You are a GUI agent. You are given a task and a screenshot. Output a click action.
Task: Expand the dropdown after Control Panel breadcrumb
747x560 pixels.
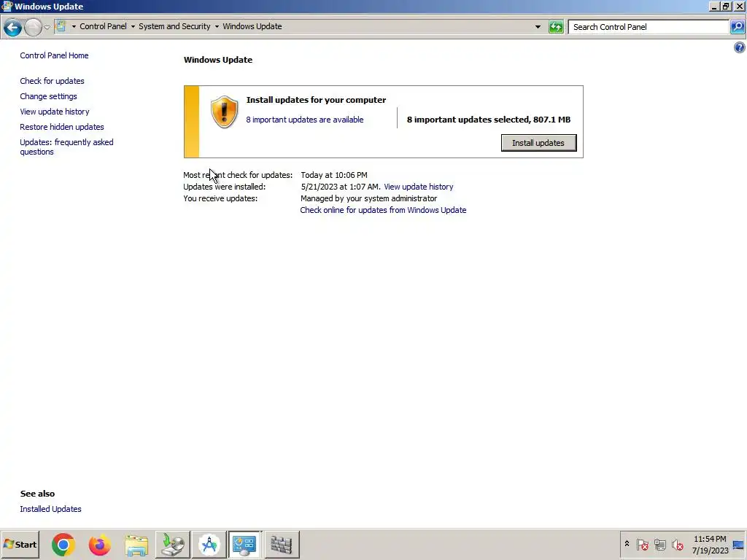133,27
